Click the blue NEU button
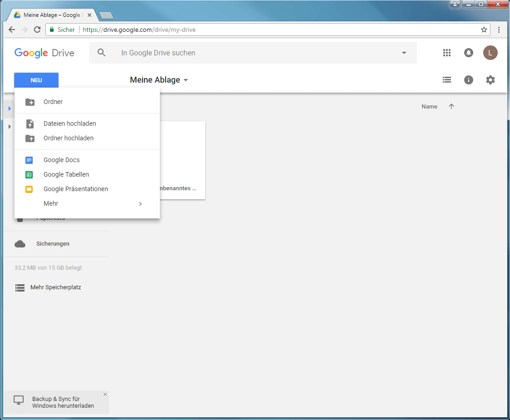The width and height of the screenshot is (510, 420). click(x=36, y=80)
